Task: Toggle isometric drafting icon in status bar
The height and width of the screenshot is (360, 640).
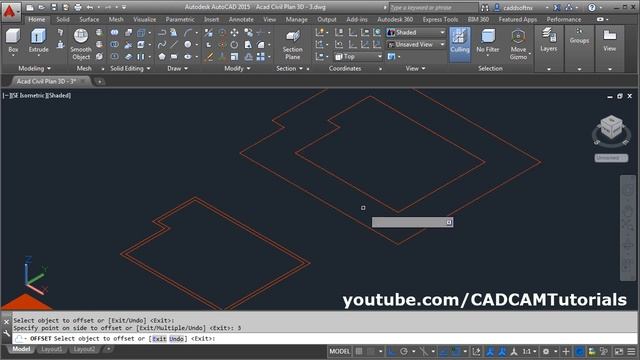Action: click(x=423, y=351)
